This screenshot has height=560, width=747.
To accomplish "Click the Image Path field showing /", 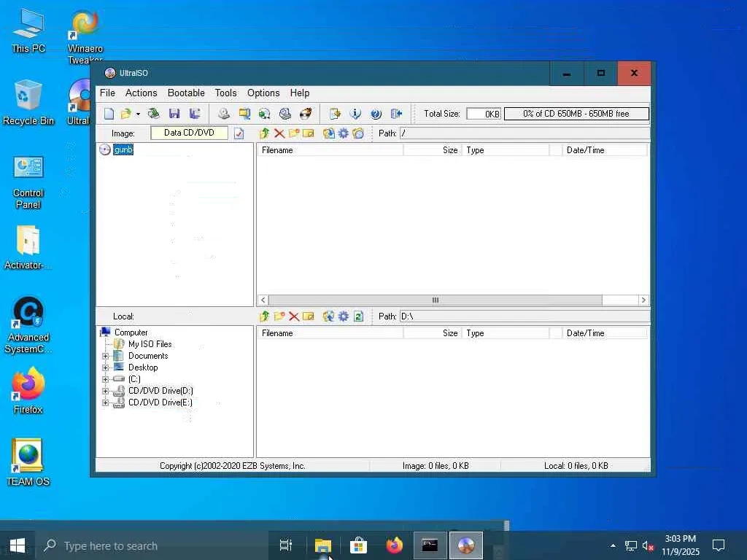I will (x=524, y=133).
